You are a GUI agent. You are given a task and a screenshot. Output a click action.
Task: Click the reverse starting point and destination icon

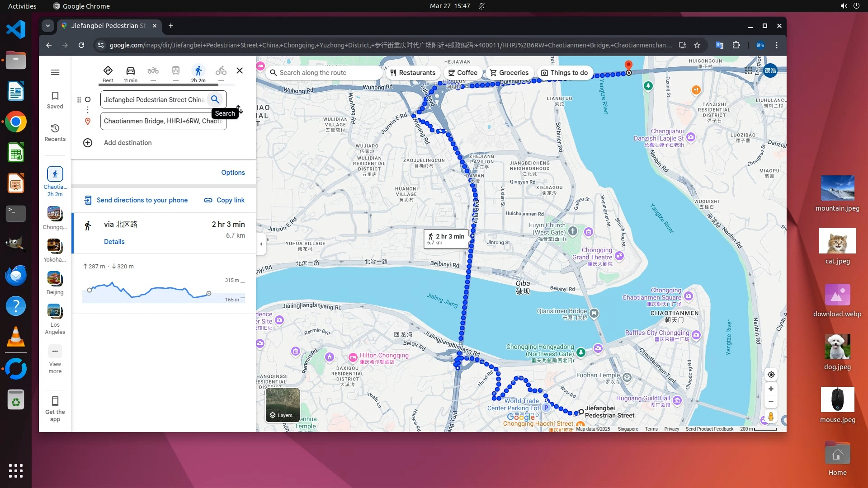tap(241, 110)
